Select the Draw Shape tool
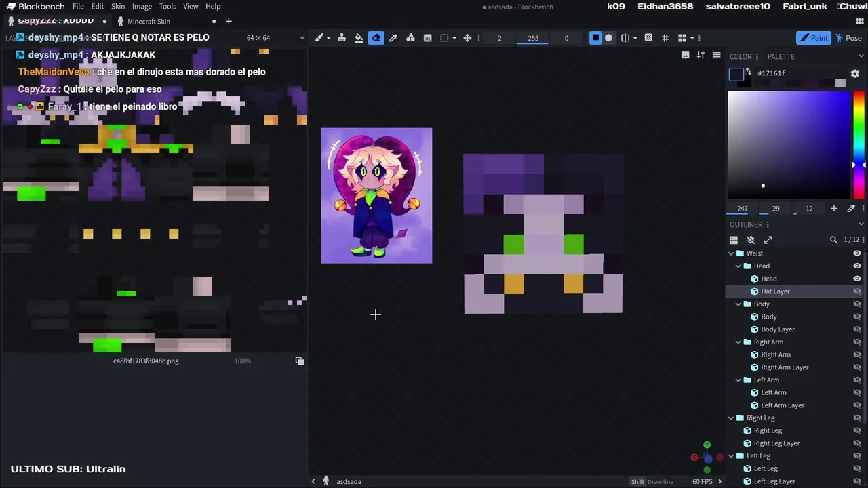 tap(410, 38)
